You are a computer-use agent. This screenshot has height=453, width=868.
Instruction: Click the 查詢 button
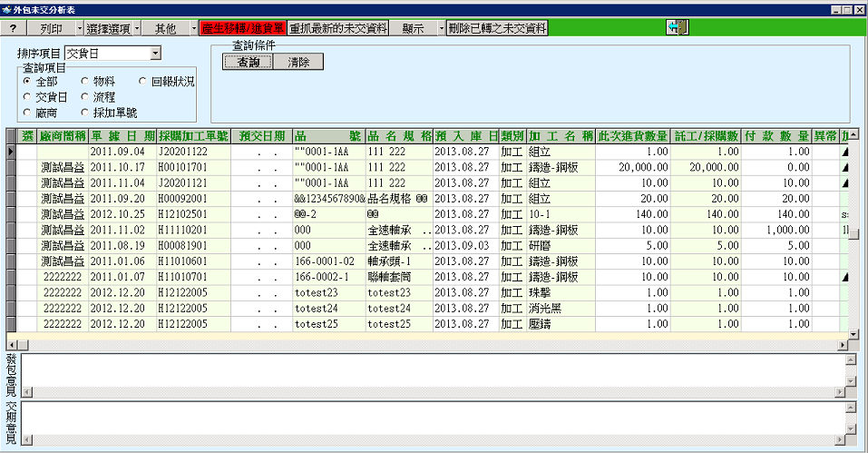point(247,62)
